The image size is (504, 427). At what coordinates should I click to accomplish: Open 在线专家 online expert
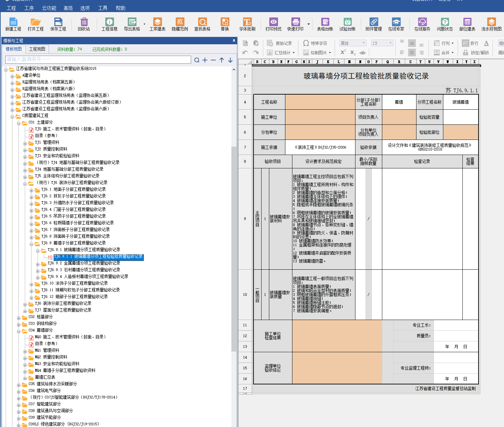point(396,24)
